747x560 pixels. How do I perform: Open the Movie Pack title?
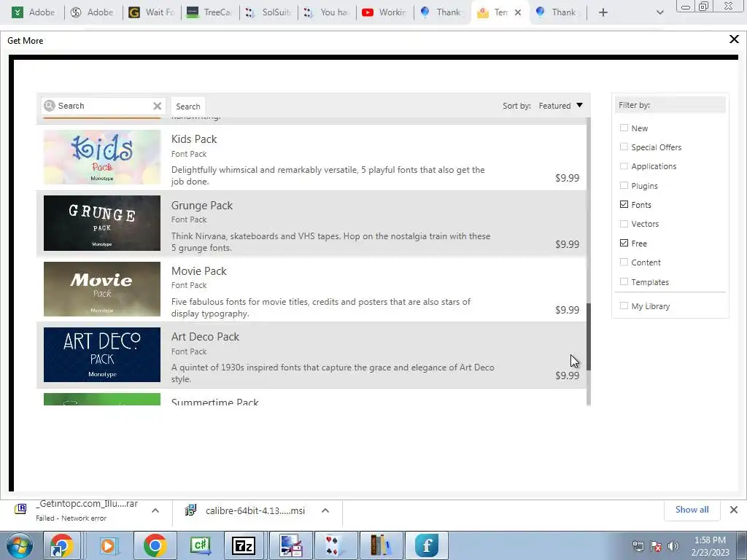click(198, 271)
